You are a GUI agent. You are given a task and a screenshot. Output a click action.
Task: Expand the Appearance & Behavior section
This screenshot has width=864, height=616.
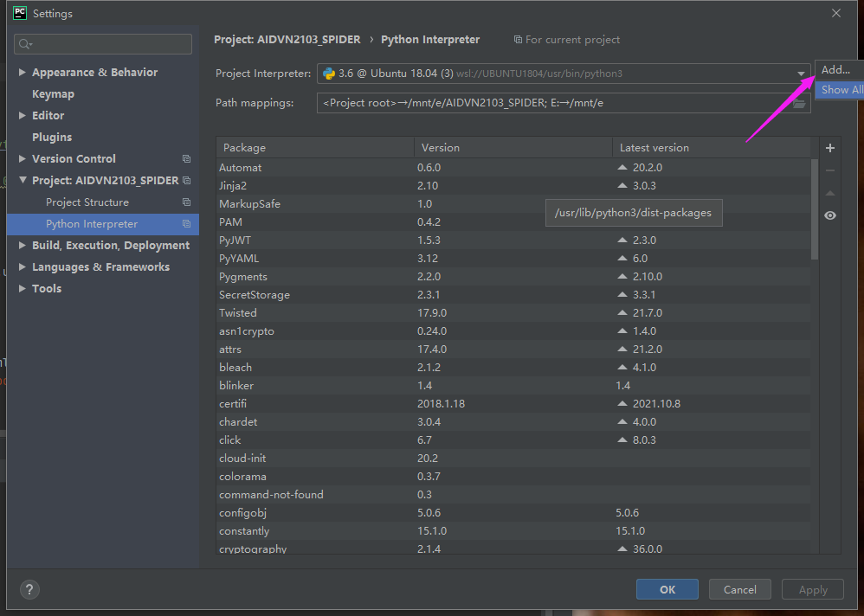click(22, 72)
